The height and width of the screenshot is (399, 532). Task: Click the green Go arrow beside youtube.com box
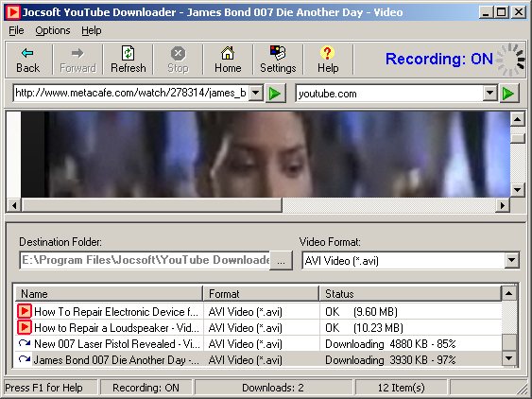(x=508, y=94)
